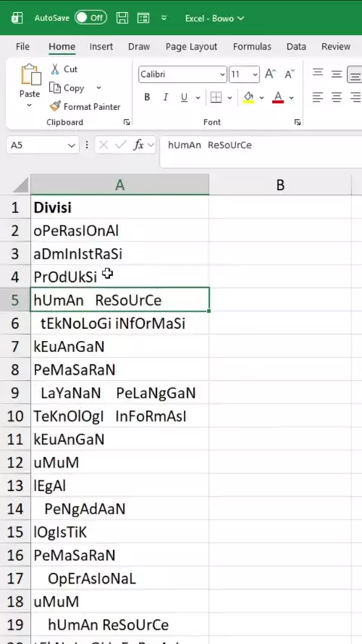Apply yellow fill color swatch
This screenshot has width=362, height=644.
point(249,98)
